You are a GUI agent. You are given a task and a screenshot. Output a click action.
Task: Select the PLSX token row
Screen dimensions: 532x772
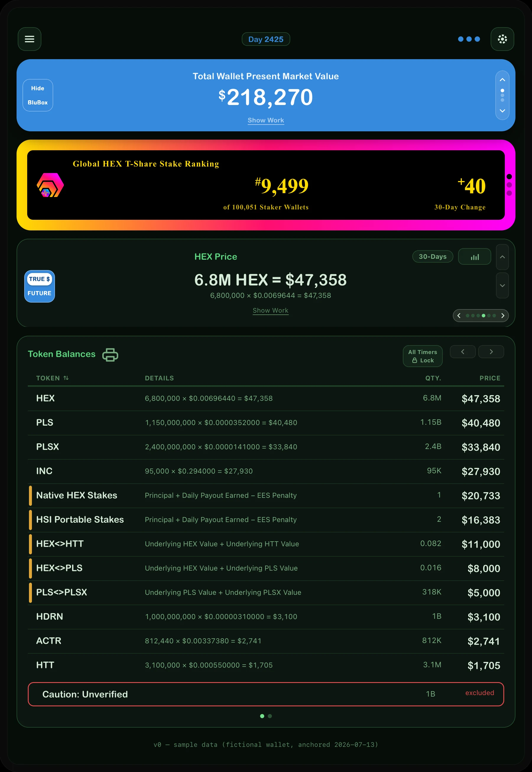point(266,447)
